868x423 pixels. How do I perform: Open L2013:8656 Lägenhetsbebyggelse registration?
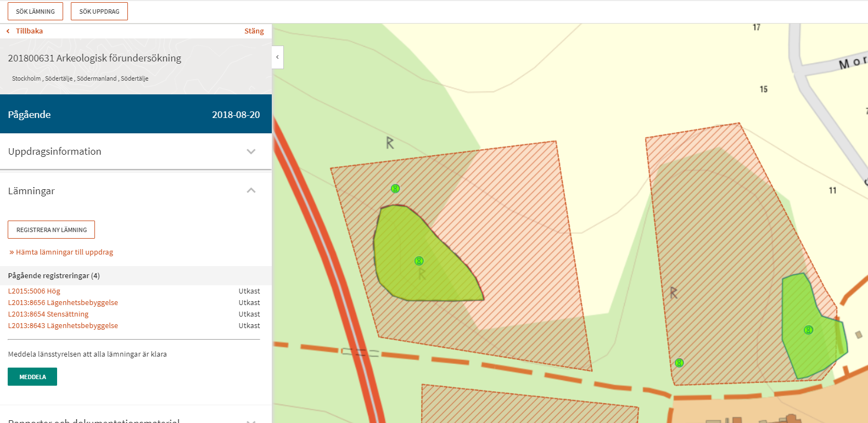63,302
